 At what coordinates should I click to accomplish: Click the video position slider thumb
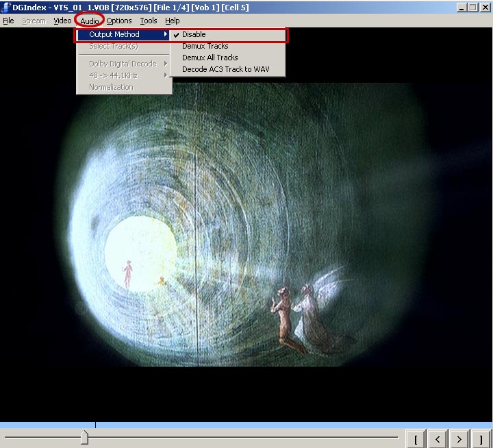(x=84, y=437)
